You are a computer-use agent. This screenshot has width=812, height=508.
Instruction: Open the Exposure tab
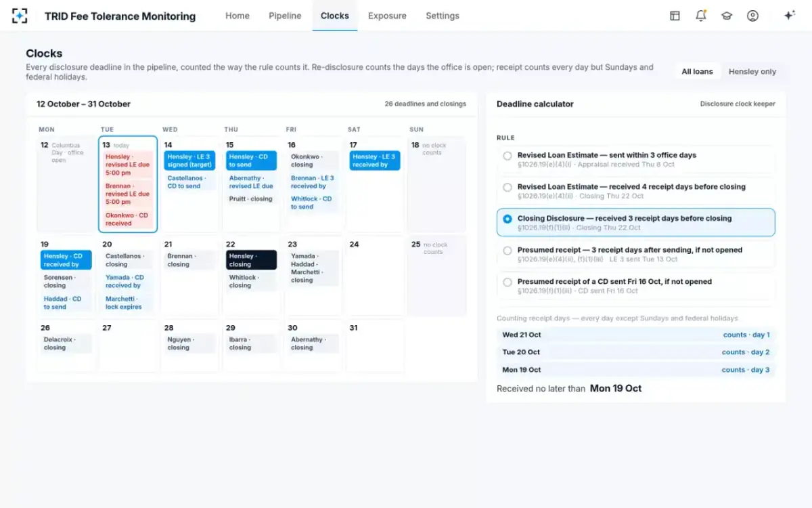pyautogui.click(x=387, y=16)
